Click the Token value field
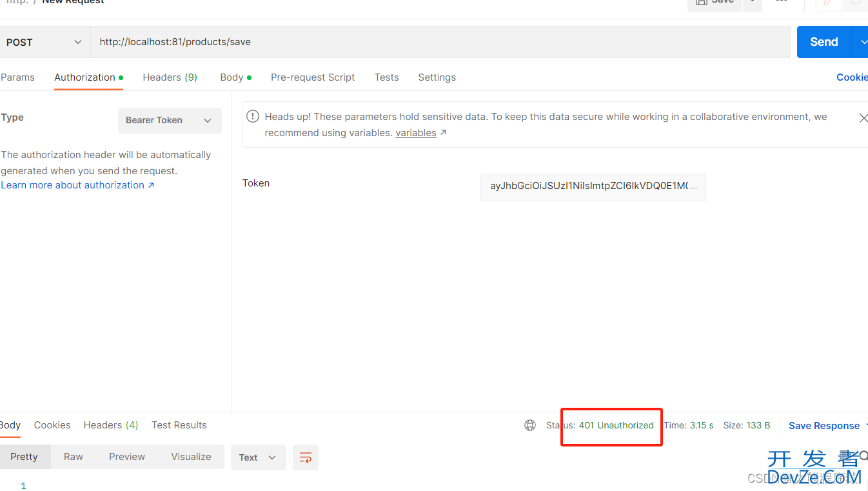The height and width of the screenshot is (491, 868). pos(593,186)
